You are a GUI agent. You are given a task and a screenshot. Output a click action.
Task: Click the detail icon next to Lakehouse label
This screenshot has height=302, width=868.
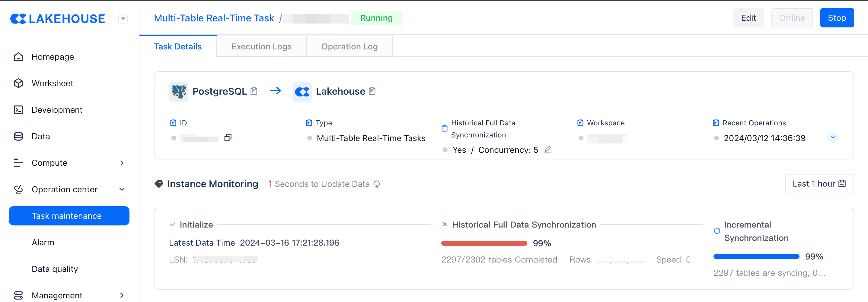pos(372,91)
